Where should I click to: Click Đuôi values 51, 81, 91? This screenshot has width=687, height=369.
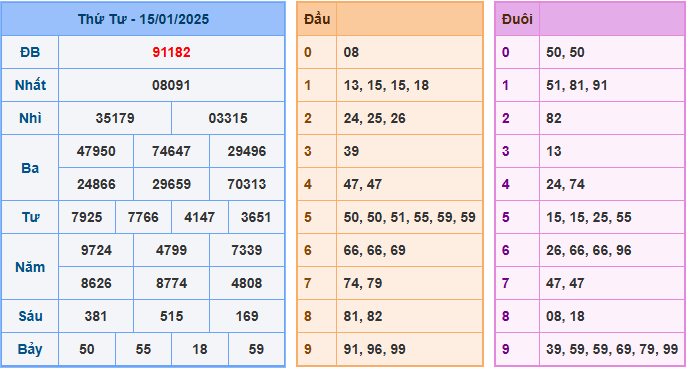pyautogui.click(x=577, y=85)
